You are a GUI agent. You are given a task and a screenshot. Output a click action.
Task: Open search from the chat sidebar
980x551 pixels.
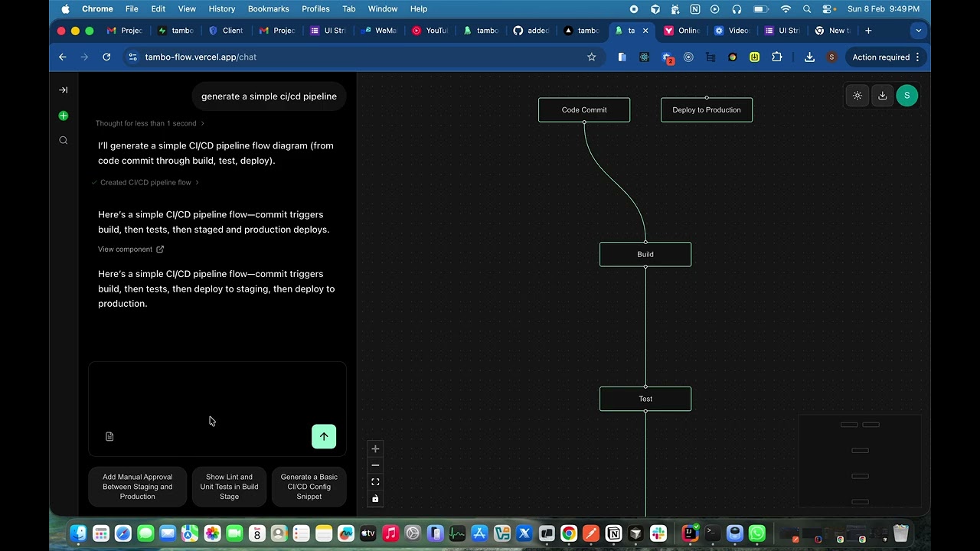[63, 140]
